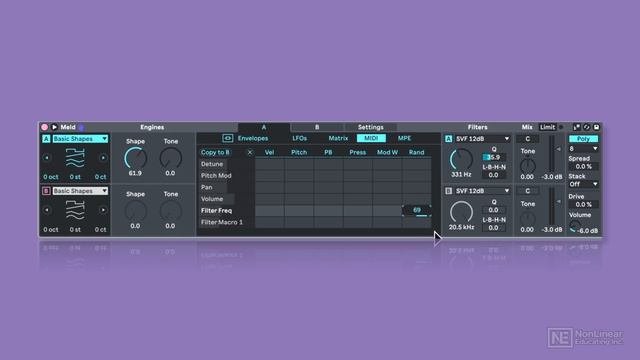Open Engine B Basic Shapes oscillator dropdown
This screenshot has height=360, width=640.
pyautogui.click(x=80, y=191)
